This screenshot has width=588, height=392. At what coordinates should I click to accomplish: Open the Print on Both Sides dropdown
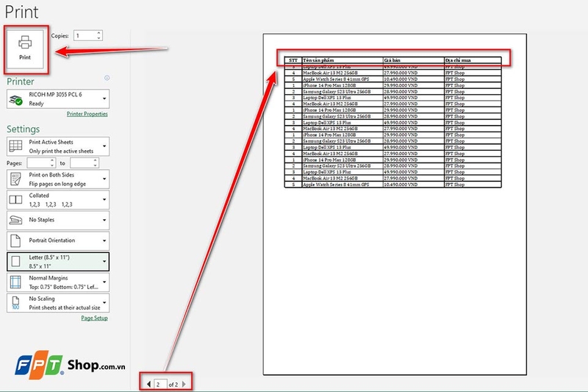(58, 179)
